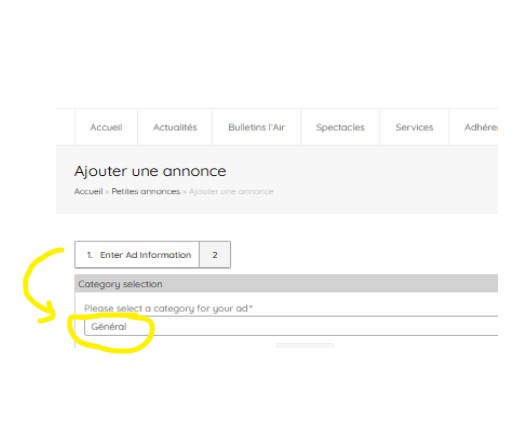Screen dimensions: 520x432
Task: Follow the Accueil breadcrumb link
Action: click(x=88, y=191)
